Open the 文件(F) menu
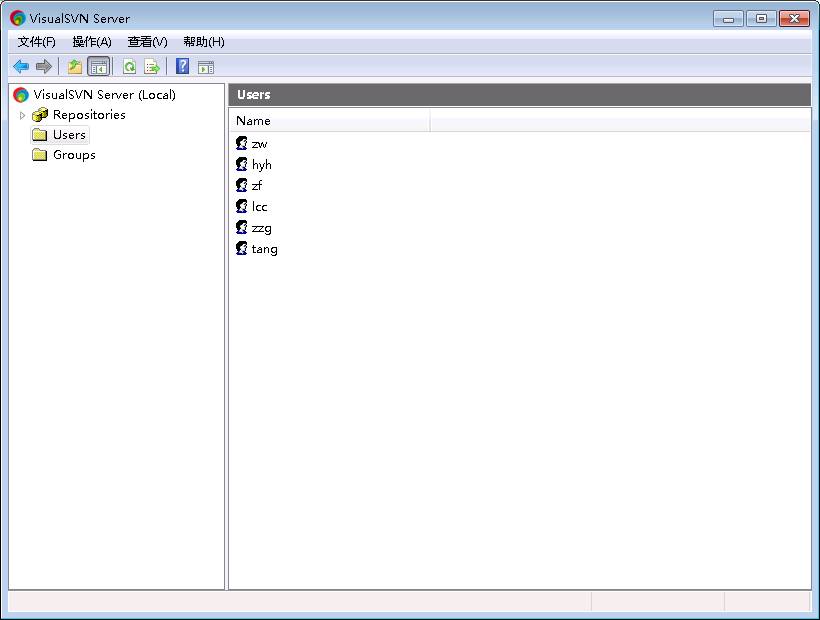 tap(37, 42)
